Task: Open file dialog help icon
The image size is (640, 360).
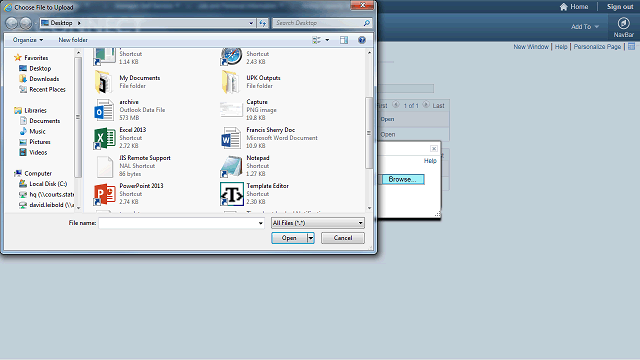Action: coord(362,40)
